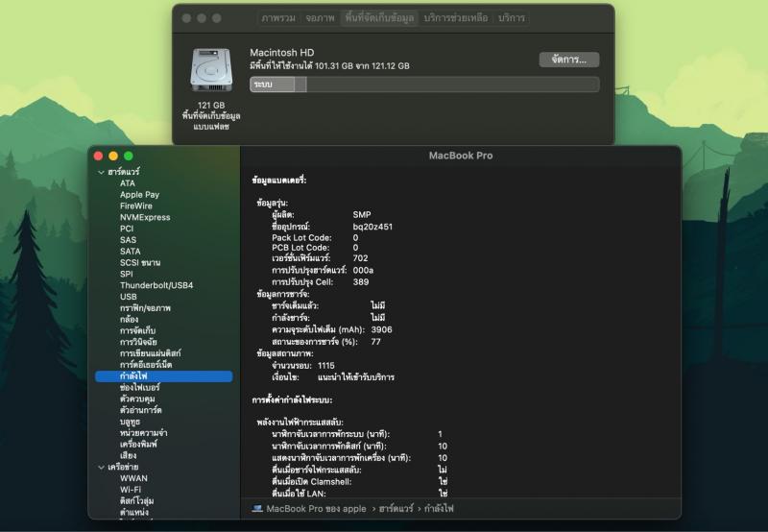Image resolution: width=768 pixels, height=532 pixels.
Task: Click the Pack Lot Code label
Action: [301, 237]
